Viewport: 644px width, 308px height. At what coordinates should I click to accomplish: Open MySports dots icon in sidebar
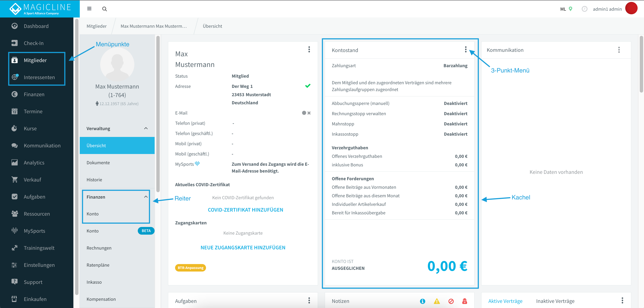pyautogui.click(x=15, y=231)
